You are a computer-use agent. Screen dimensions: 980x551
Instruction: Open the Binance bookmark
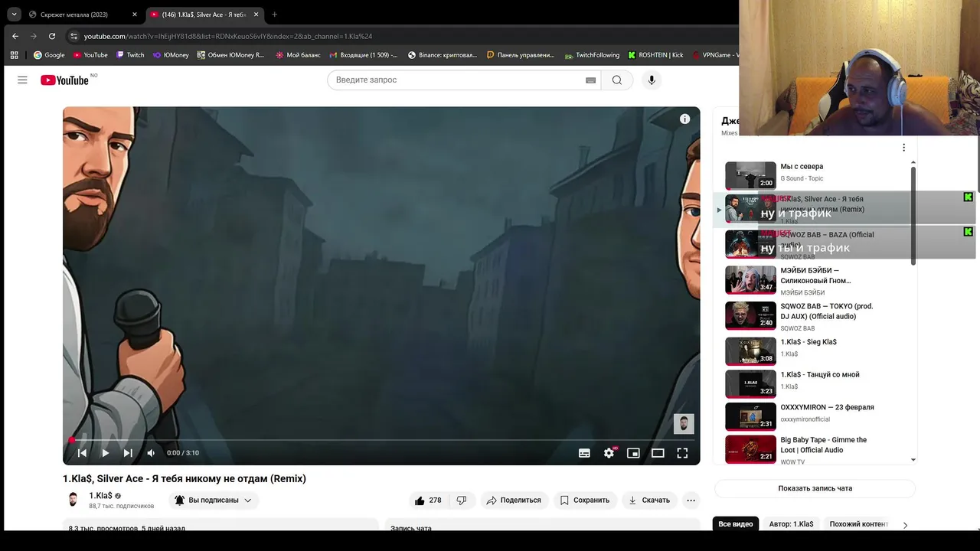point(443,55)
